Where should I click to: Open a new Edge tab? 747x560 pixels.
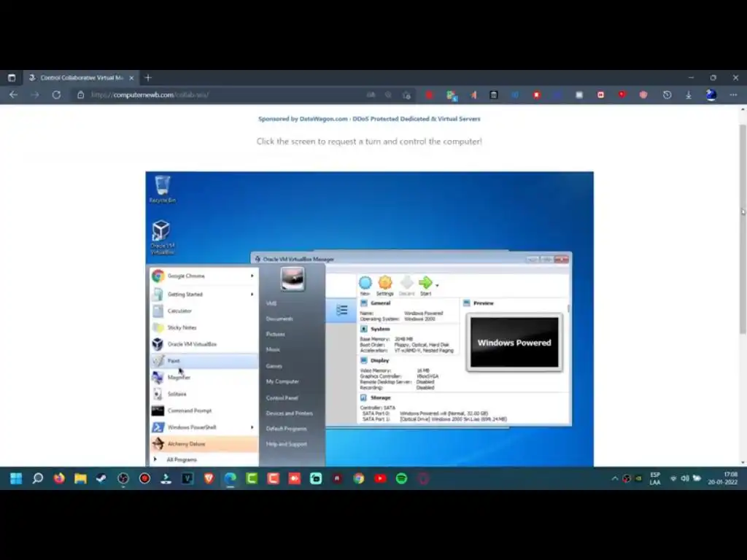pos(148,77)
